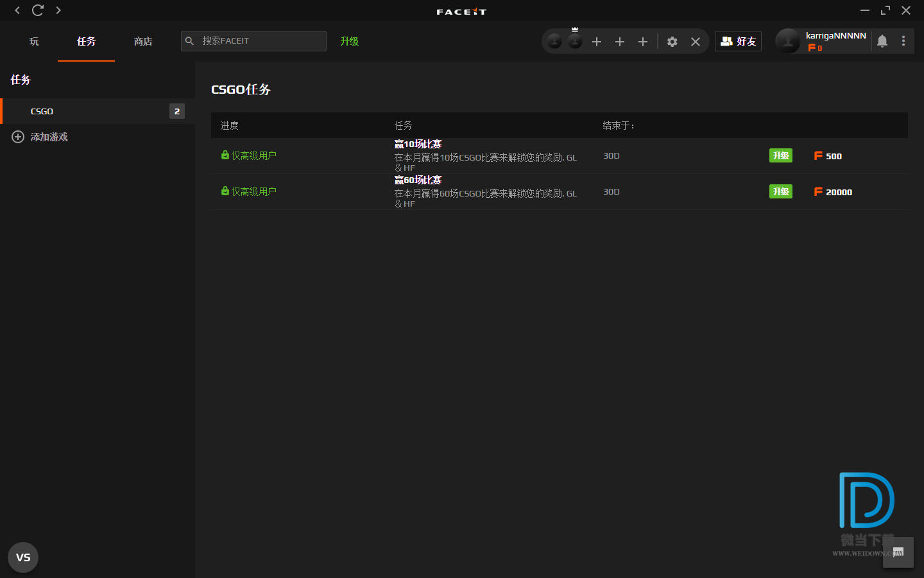The height and width of the screenshot is (578, 924).
Task: Minimize the FACEIT window
Action: (865, 10)
